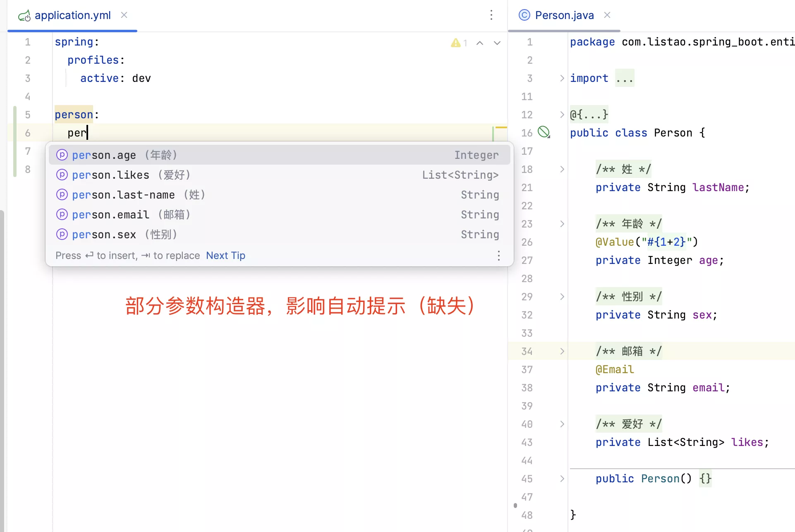Image resolution: width=795 pixels, height=532 pixels.
Task: Click the folded constructor braces {}
Action: [705, 479]
